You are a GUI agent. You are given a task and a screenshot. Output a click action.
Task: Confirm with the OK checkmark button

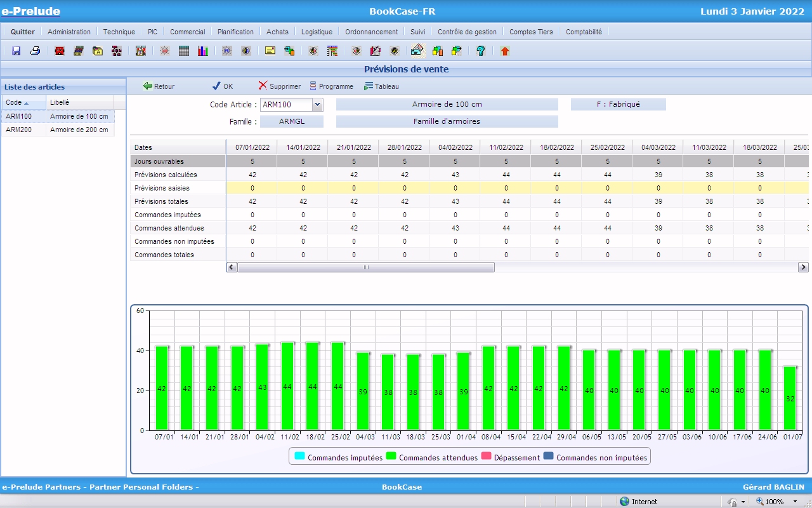click(x=223, y=86)
